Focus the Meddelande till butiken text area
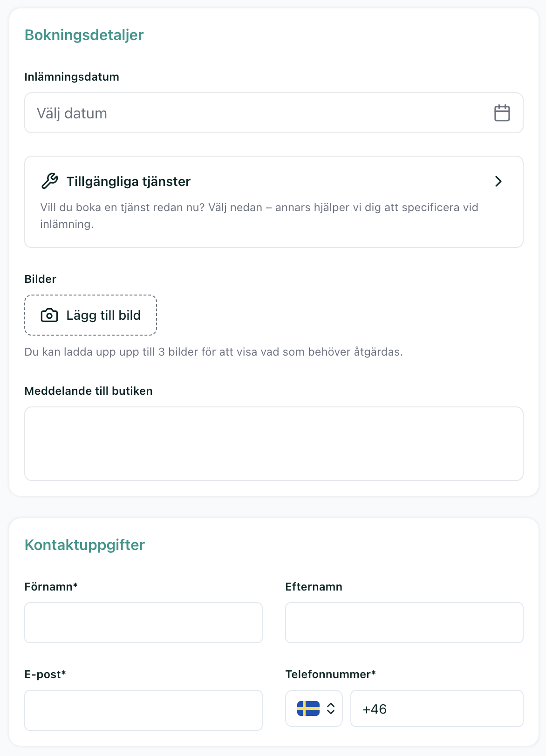This screenshot has height=756, width=546. point(273,443)
